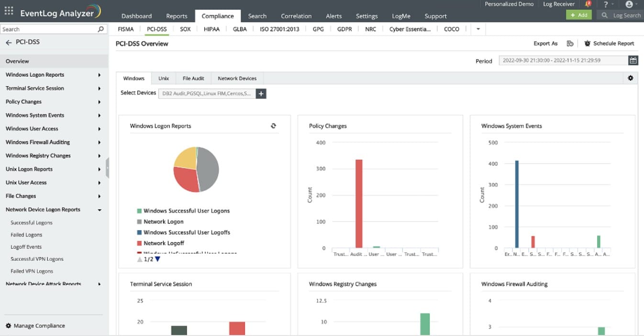
Task: Click the red Audit bar in Policy Changes
Action: [359, 204]
